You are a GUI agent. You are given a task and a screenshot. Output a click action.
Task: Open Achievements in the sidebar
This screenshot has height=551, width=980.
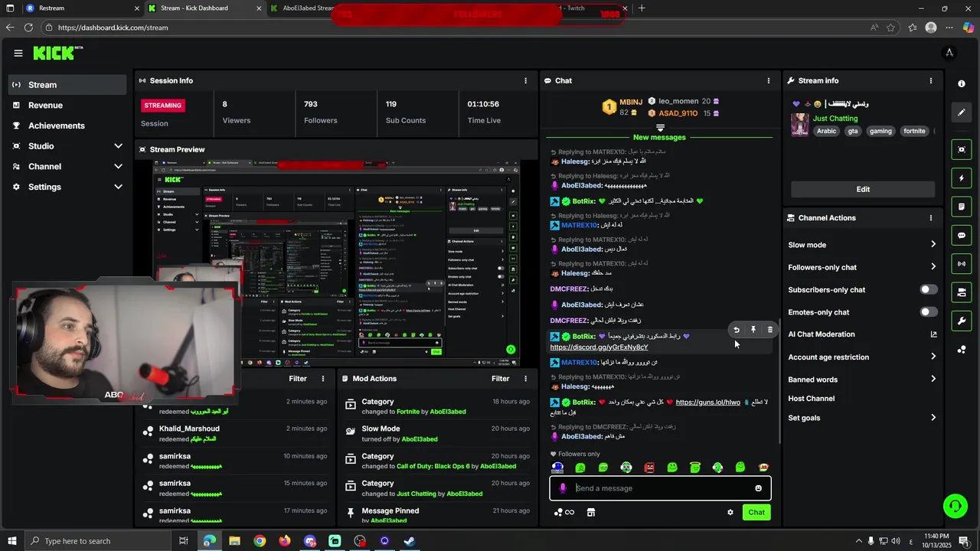67,126
